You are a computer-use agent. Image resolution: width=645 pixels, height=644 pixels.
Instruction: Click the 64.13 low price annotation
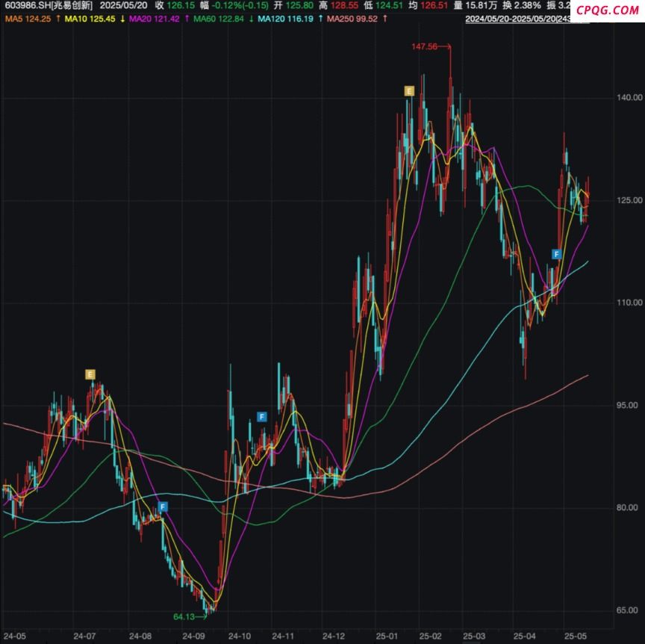pos(184,616)
